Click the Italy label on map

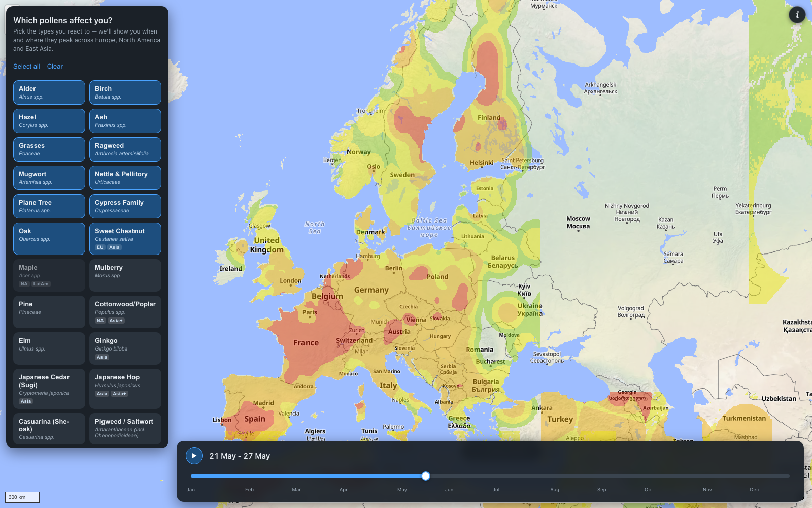(388, 386)
